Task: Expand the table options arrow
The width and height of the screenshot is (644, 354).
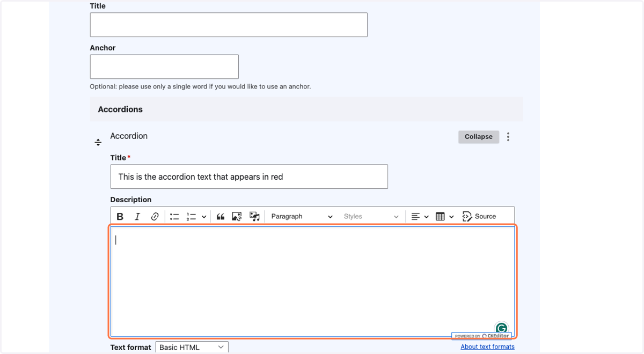Action: [451, 217]
